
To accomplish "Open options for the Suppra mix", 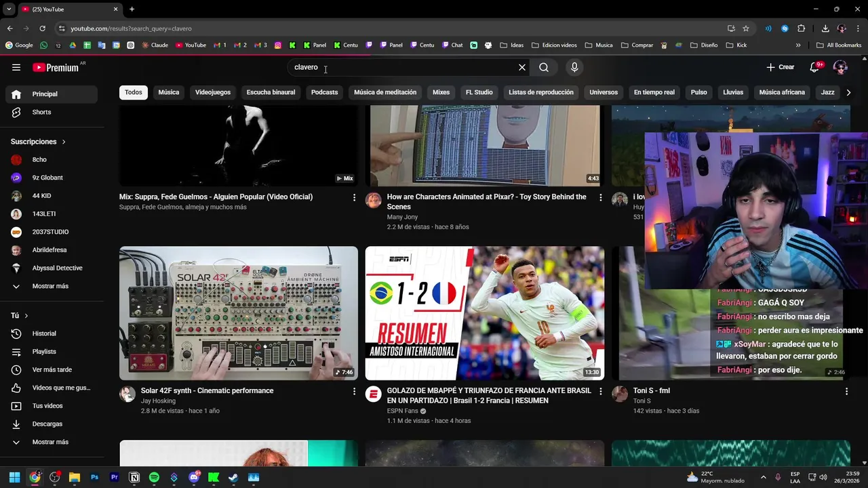I will pyautogui.click(x=354, y=197).
